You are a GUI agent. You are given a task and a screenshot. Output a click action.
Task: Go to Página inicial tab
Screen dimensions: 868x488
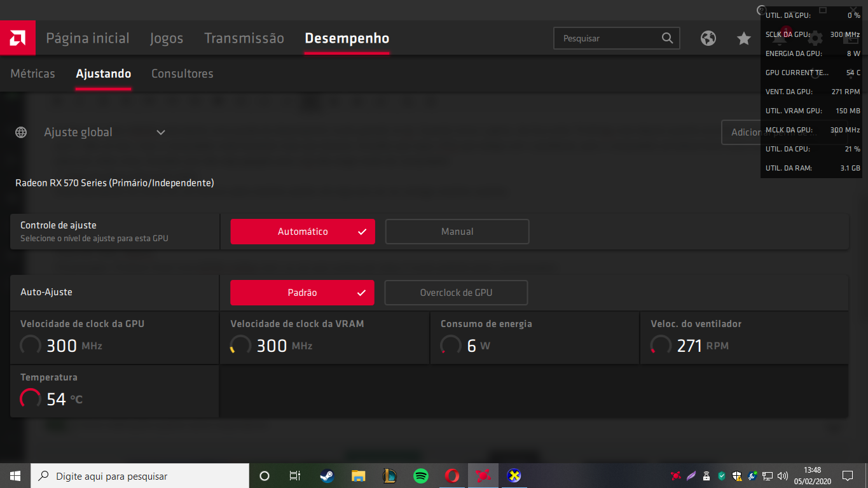pos(88,38)
